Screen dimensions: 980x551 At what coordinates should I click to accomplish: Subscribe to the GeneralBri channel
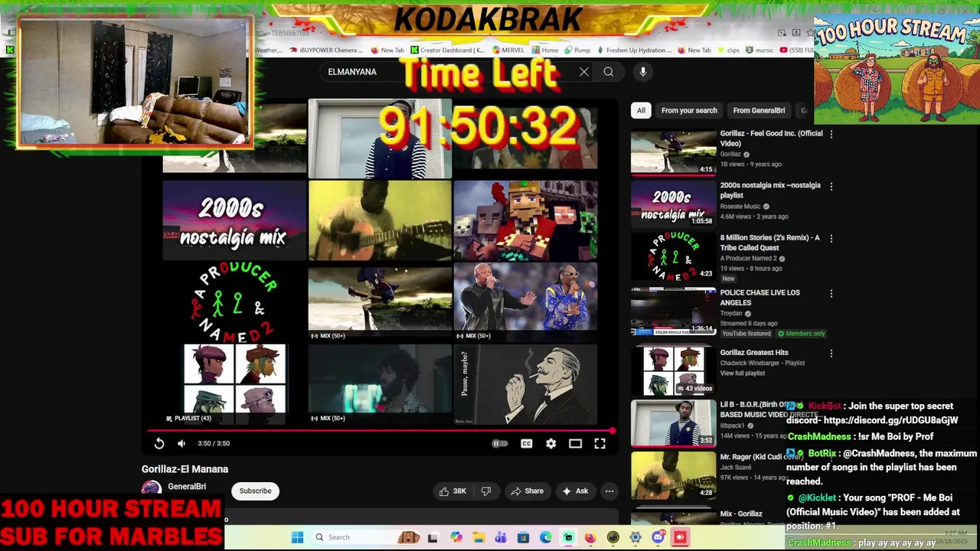[x=255, y=491]
